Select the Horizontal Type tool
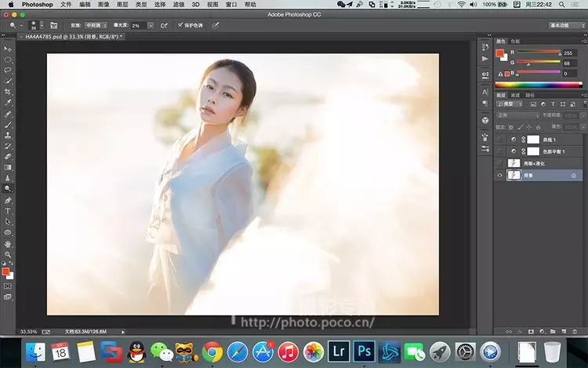Screen dimensions: 588x368 click(8, 211)
